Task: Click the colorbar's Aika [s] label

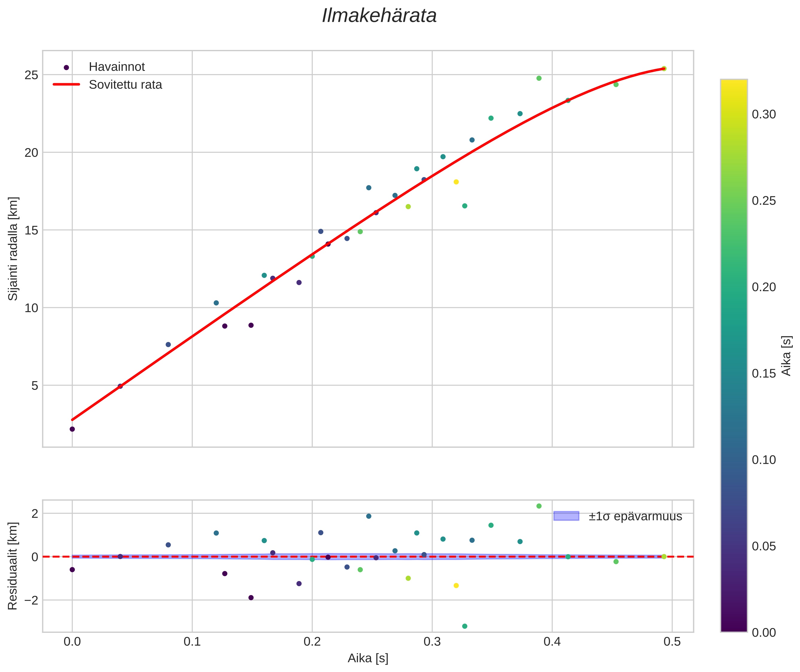Action: pyautogui.click(x=787, y=355)
